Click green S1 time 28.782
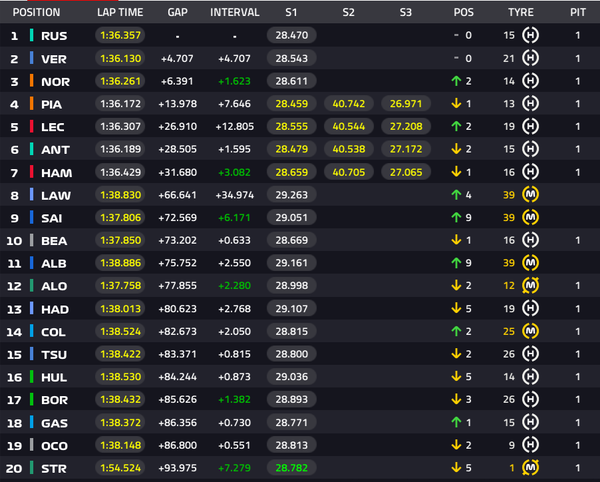This screenshot has width=600, height=482. (x=292, y=467)
